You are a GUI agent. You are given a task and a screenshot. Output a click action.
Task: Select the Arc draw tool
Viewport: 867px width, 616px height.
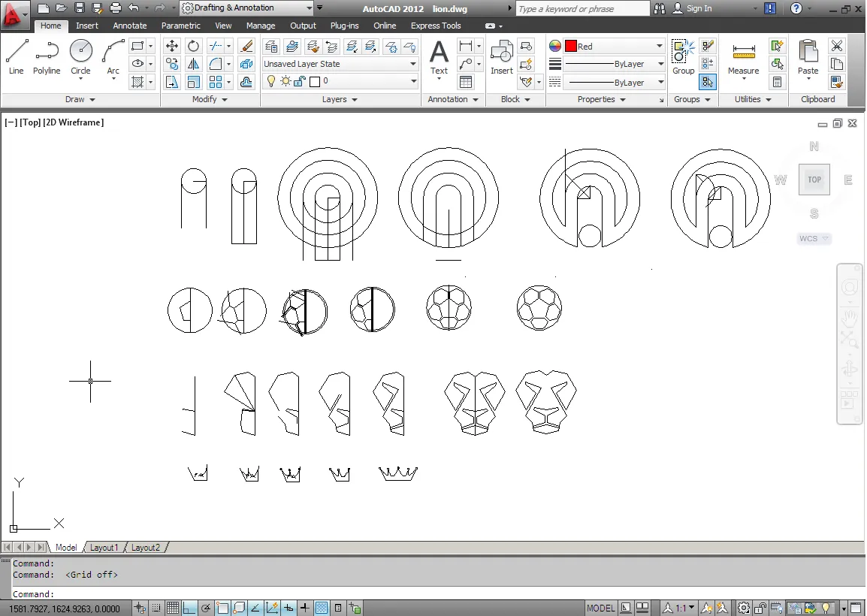113,57
